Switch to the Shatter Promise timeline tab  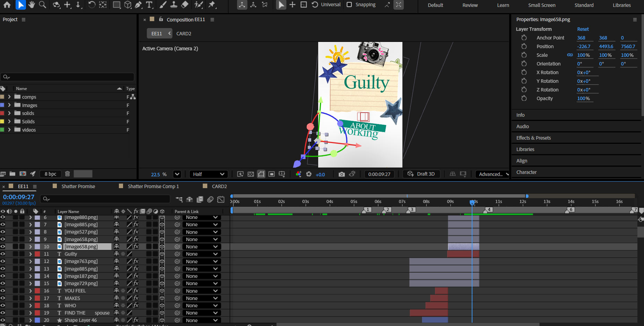click(78, 186)
